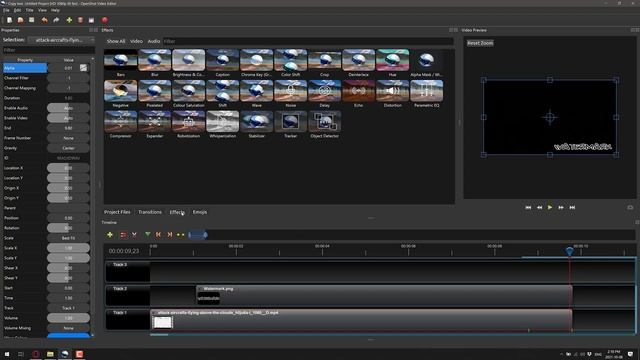Open the Enable Video value dropdown
Image resolution: width=640 pixels, height=360 pixels.
point(68,118)
